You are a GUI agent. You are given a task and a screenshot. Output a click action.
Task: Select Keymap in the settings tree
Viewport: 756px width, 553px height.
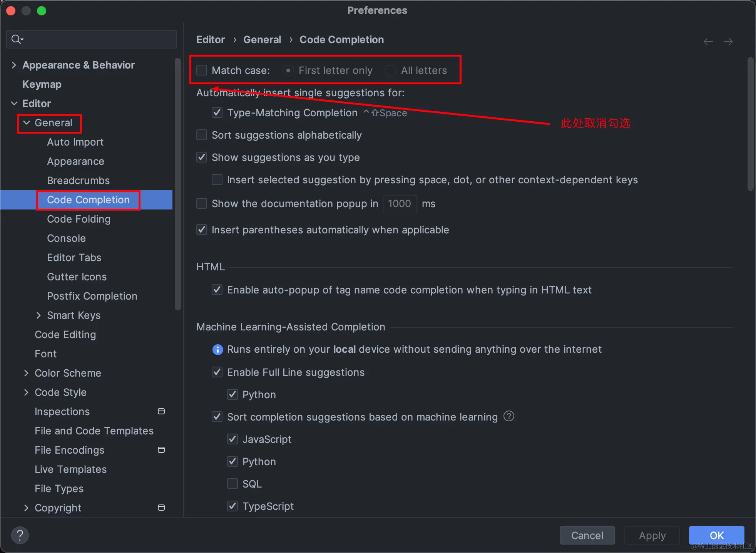[42, 84]
